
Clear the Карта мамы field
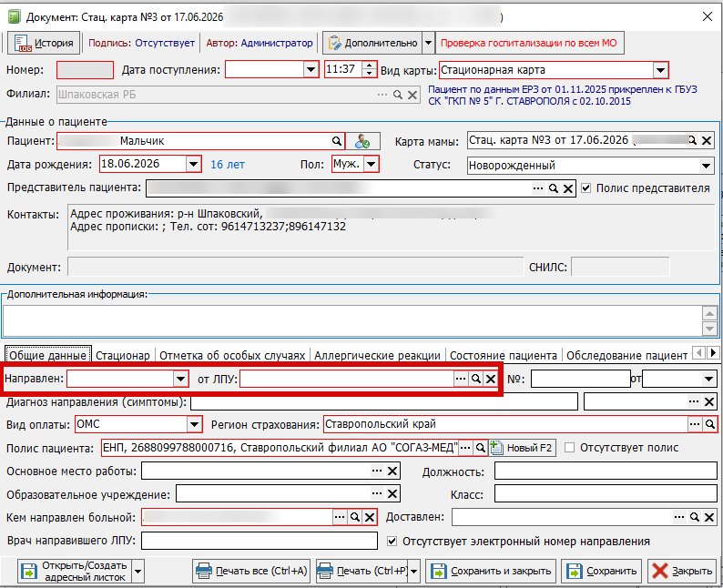pyautogui.click(x=707, y=140)
